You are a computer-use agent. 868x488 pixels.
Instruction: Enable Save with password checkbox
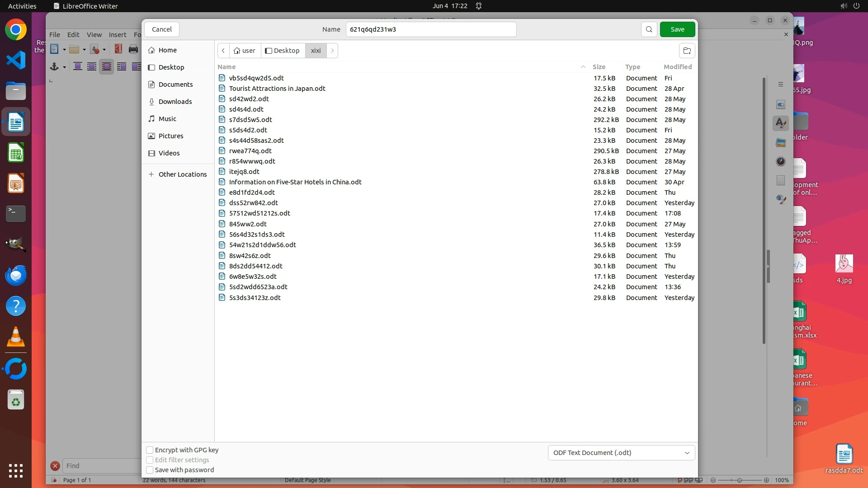tap(150, 470)
